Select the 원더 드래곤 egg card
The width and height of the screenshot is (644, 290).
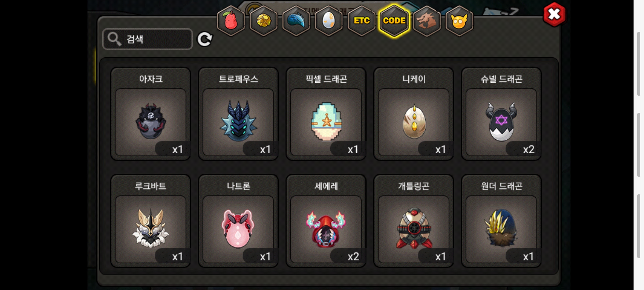click(x=501, y=221)
